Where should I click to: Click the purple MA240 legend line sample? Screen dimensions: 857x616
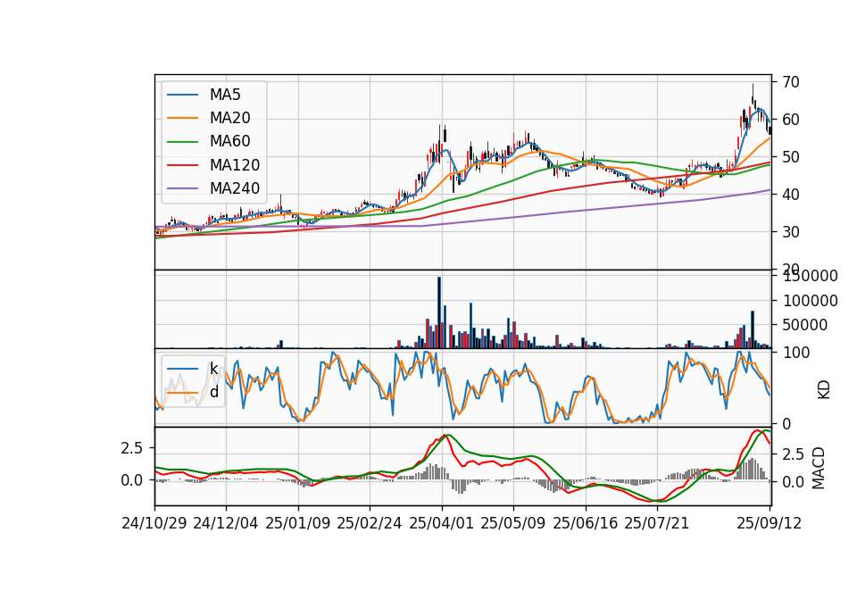click(182, 188)
